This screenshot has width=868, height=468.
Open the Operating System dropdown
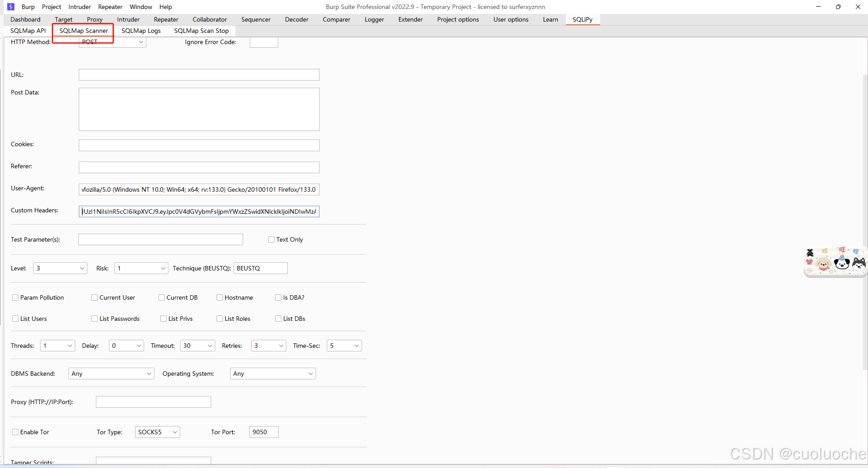[273, 373]
